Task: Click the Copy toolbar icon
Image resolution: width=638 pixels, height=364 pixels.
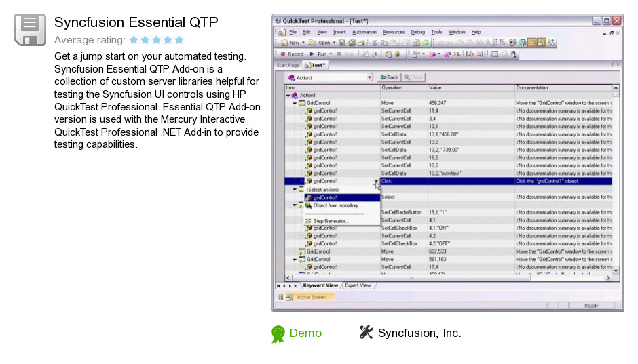Action: point(384,43)
